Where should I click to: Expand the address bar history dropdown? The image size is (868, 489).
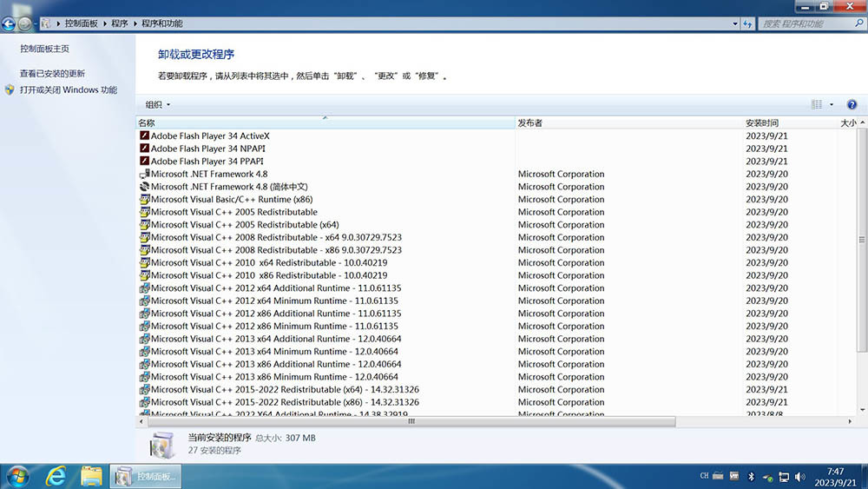click(734, 23)
